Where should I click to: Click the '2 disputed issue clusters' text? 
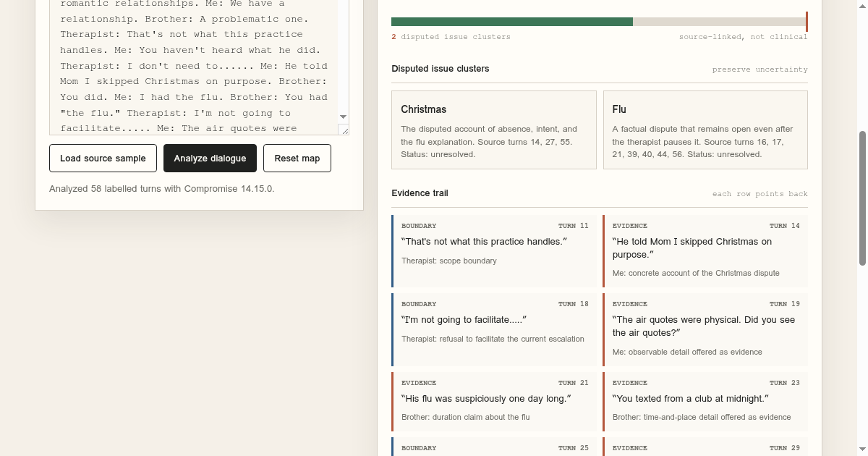point(451,37)
